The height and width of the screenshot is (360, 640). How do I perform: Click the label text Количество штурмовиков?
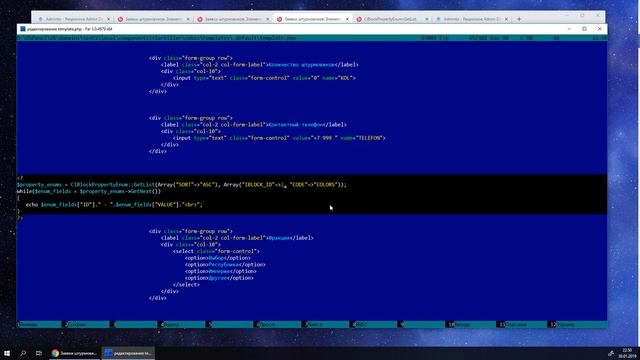302,64
